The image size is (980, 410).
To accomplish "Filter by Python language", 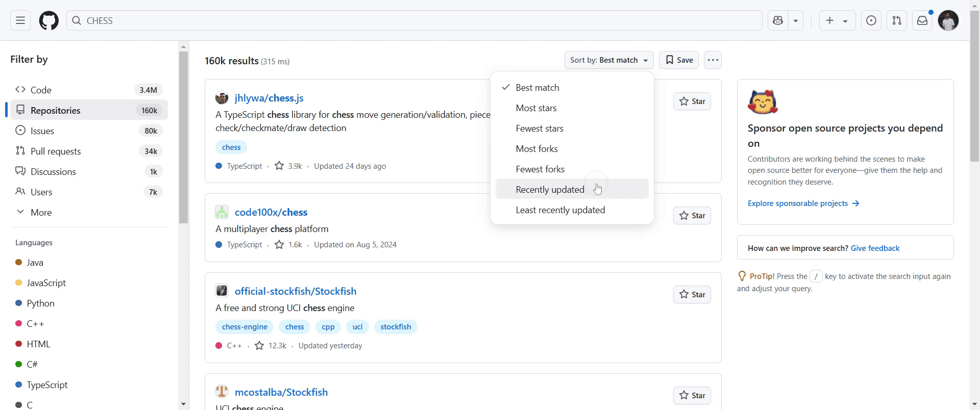I will pos(40,303).
